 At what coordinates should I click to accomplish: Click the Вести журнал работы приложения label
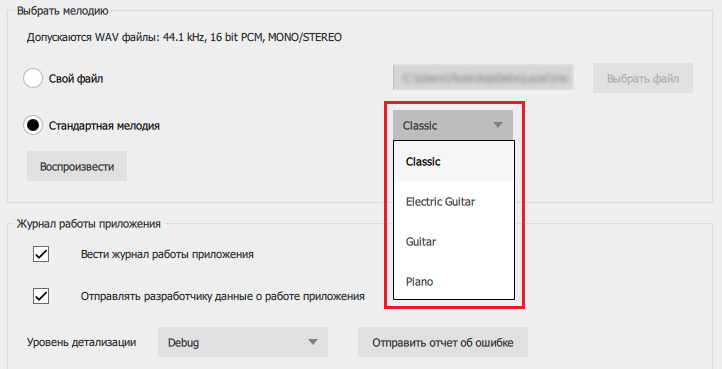click(x=167, y=254)
